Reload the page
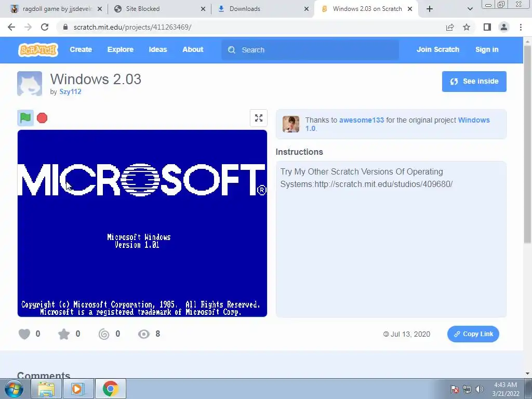Image resolution: width=532 pixels, height=399 pixels. pyautogui.click(x=45, y=27)
